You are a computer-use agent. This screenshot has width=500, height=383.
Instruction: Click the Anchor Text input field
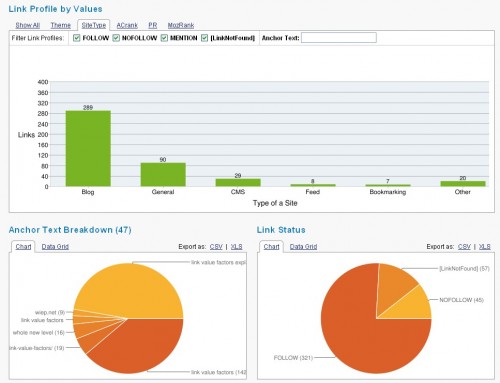[339, 38]
